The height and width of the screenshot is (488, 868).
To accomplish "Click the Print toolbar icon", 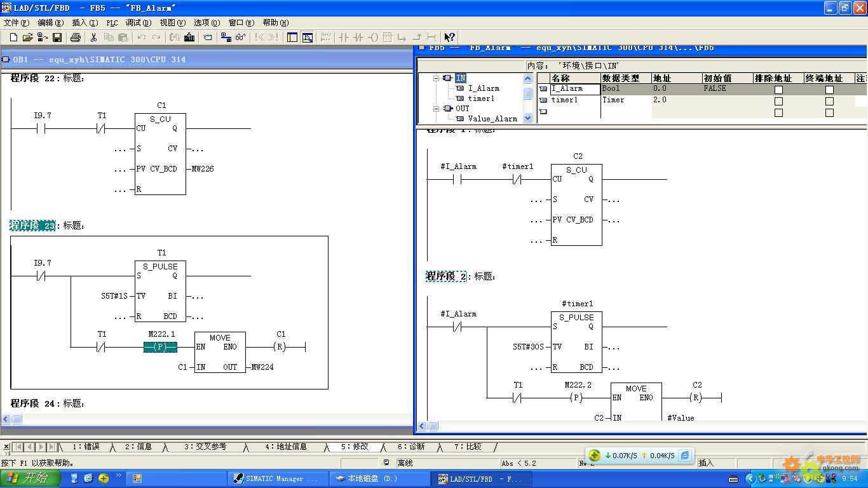I will click(x=76, y=37).
